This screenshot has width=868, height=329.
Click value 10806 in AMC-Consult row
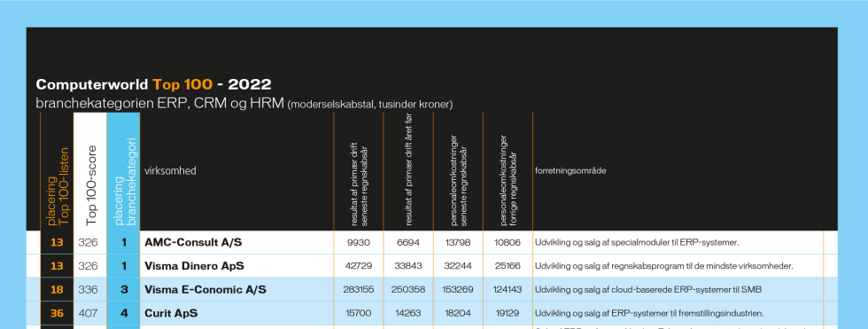point(508,242)
